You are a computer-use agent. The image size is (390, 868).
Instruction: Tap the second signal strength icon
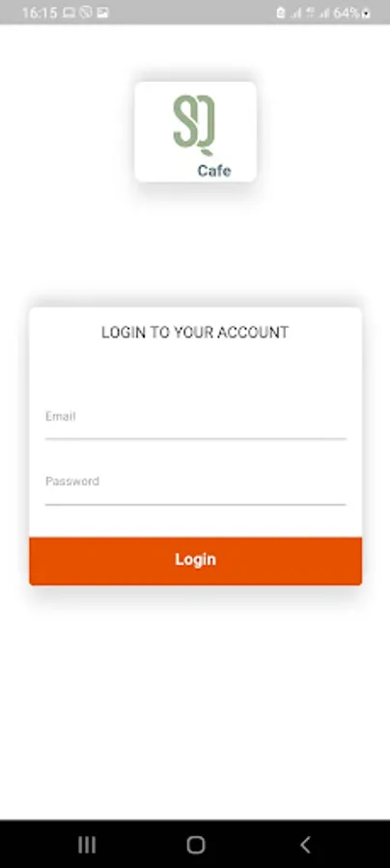point(324,14)
